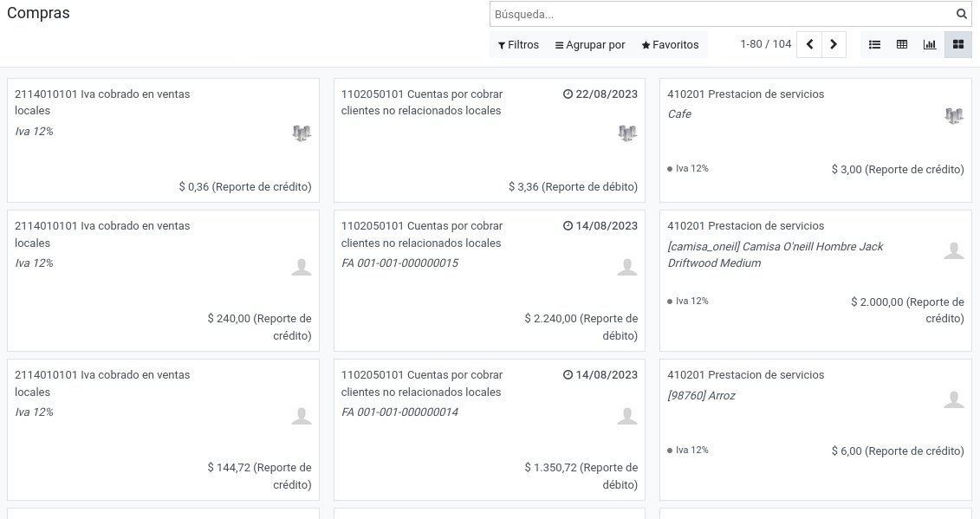Open the FA 001-001-000000014 card
The height and width of the screenshot is (519, 980).
pos(490,430)
